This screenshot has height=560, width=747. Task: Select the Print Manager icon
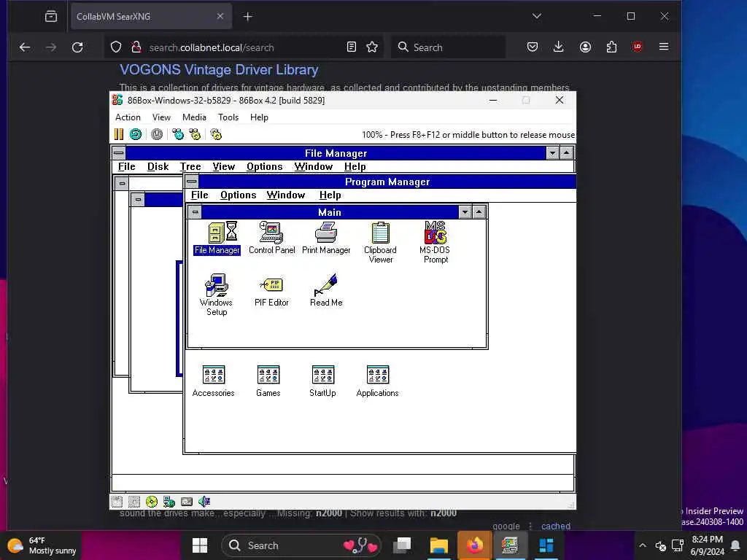tap(326, 238)
